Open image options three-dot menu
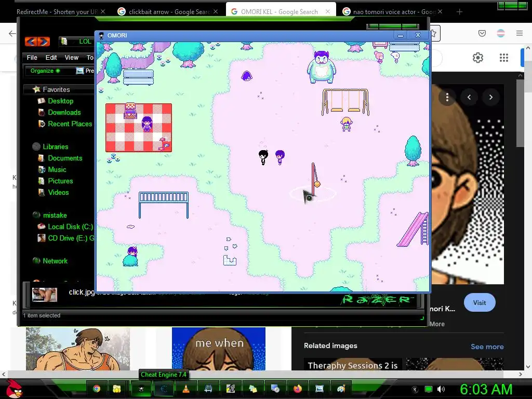The width and height of the screenshot is (532, 399). tap(447, 97)
